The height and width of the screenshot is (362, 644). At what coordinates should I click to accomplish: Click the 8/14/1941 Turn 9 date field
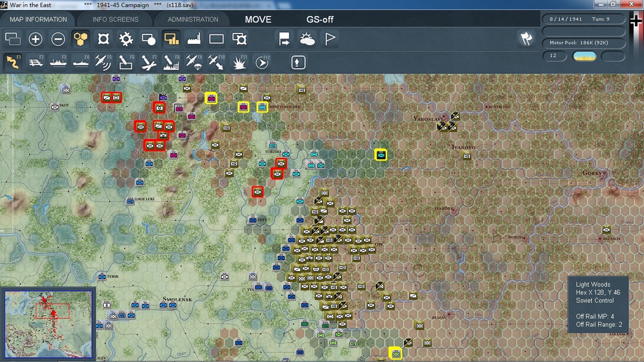tap(584, 19)
